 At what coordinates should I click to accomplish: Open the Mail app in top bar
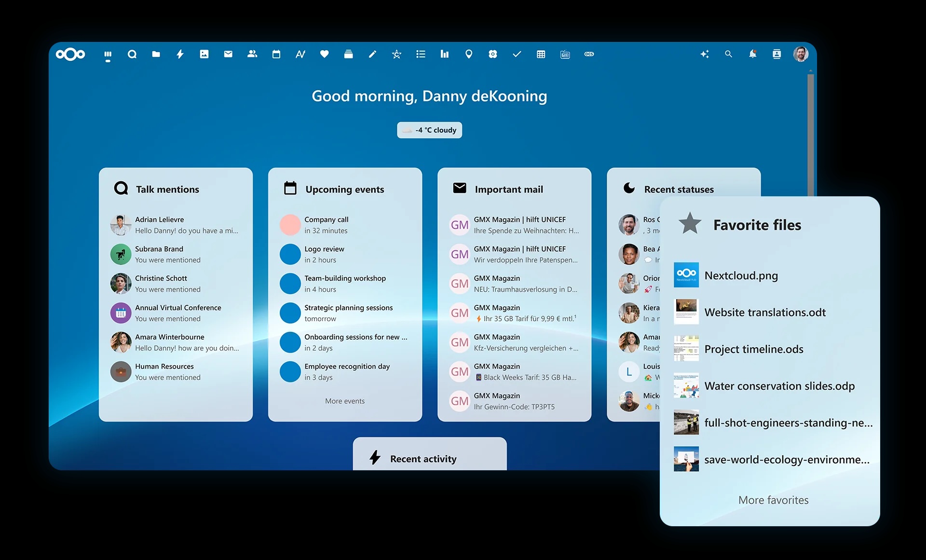[x=228, y=55]
